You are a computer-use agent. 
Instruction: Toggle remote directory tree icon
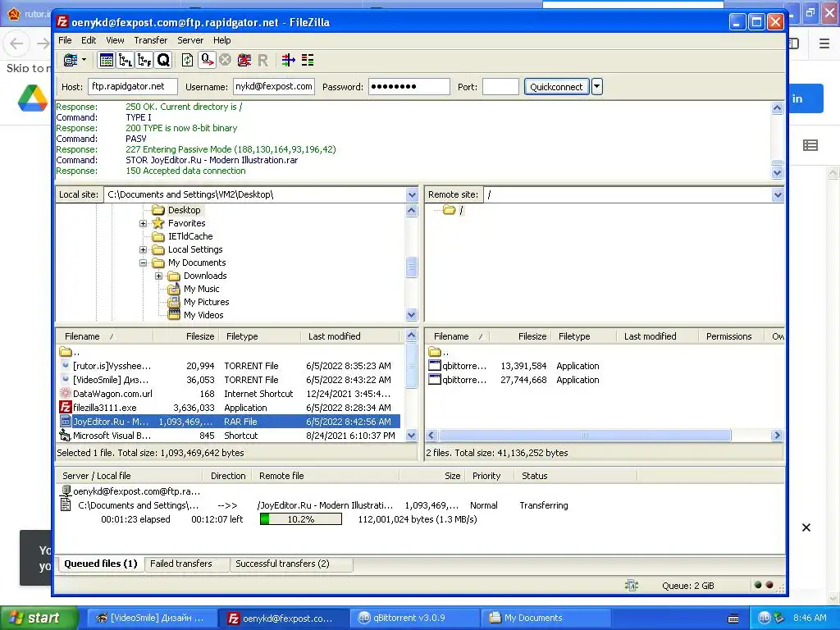point(144,60)
